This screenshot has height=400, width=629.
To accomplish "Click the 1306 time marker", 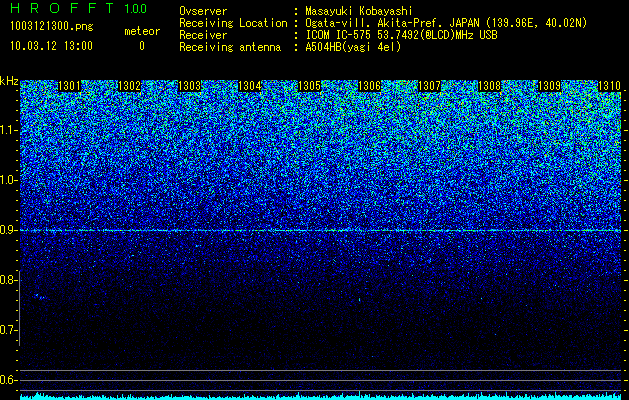I will (x=369, y=86).
